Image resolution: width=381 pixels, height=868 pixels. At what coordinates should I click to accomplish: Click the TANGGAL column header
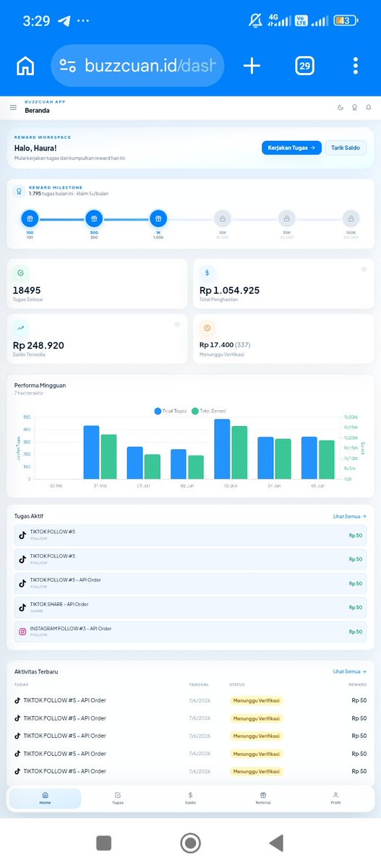pyautogui.click(x=199, y=684)
